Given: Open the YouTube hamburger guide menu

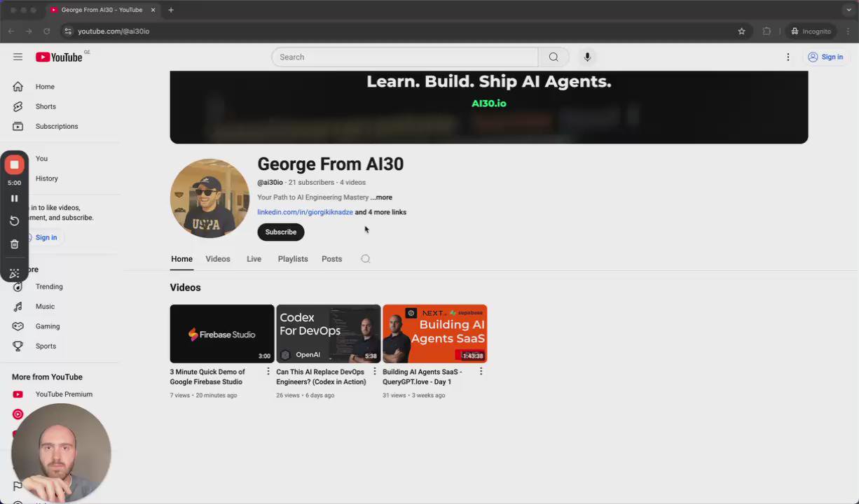Looking at the screenshot, I should [x=18, y=57].
